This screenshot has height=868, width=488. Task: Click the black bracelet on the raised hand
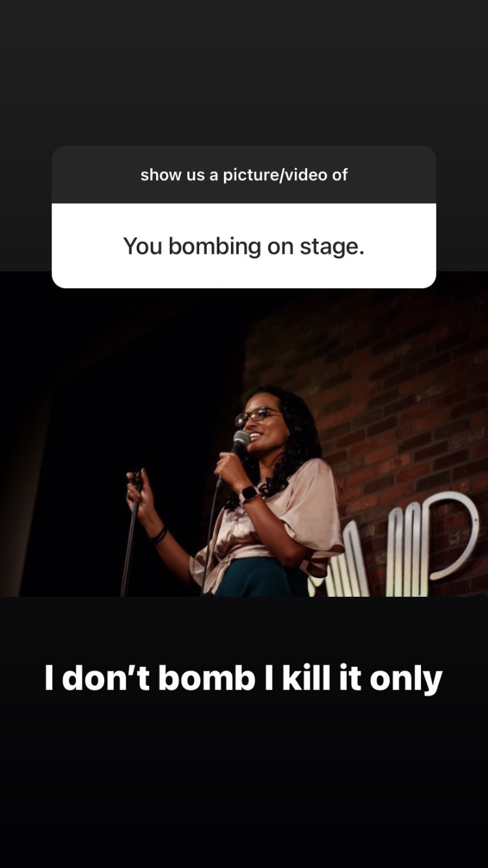tap(158, 535)
